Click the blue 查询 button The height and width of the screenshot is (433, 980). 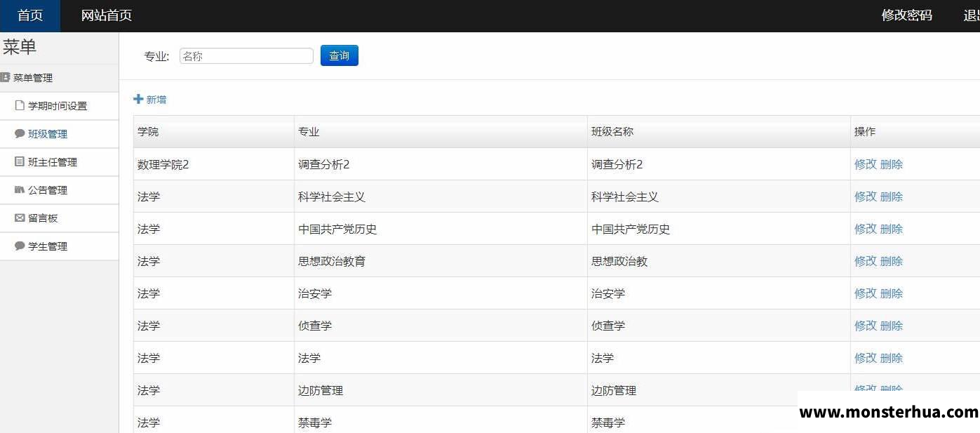(340, 55)
